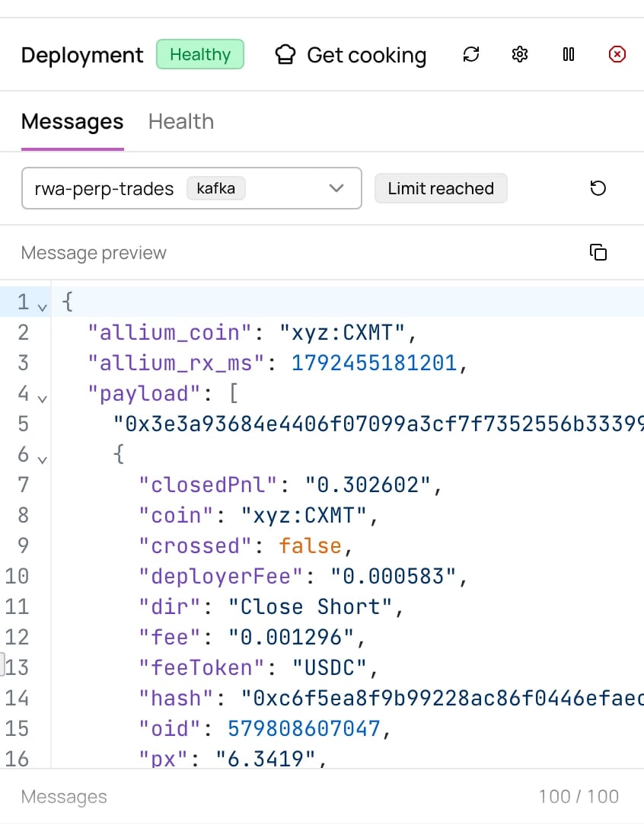644x838 pixels.
Task: Click the Messages footer label
Action: pyautogui.click(x=64, y=797)
